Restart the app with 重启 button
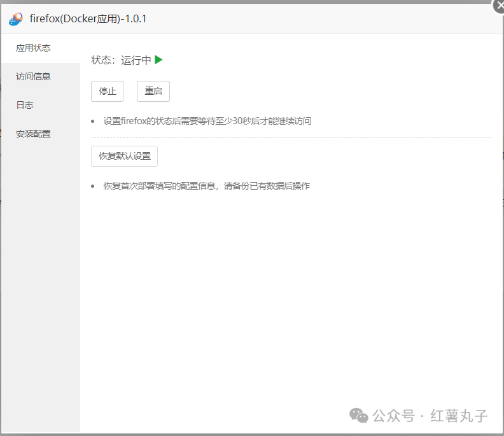This screenshot has height=436, width=504. tap(153, 91)
